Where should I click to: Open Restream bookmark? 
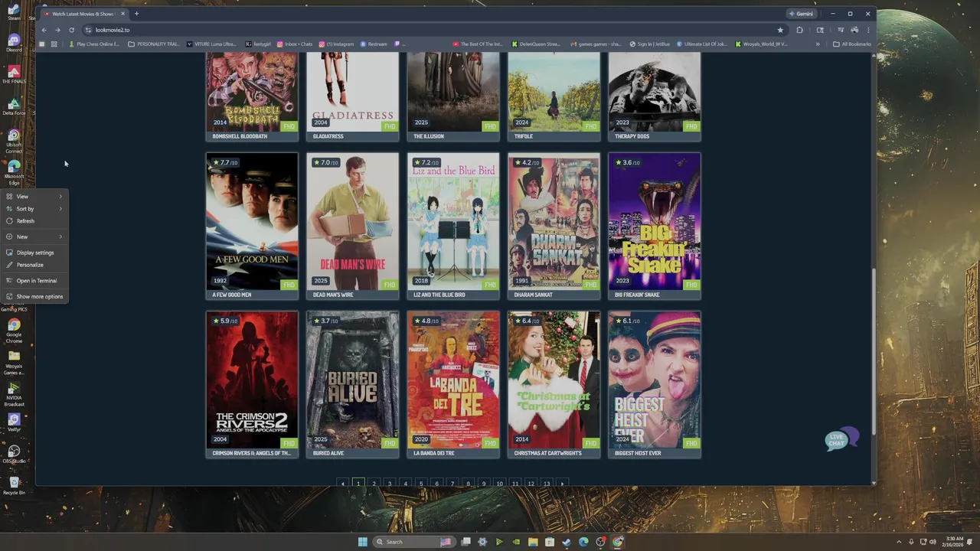tap(374, 44)
